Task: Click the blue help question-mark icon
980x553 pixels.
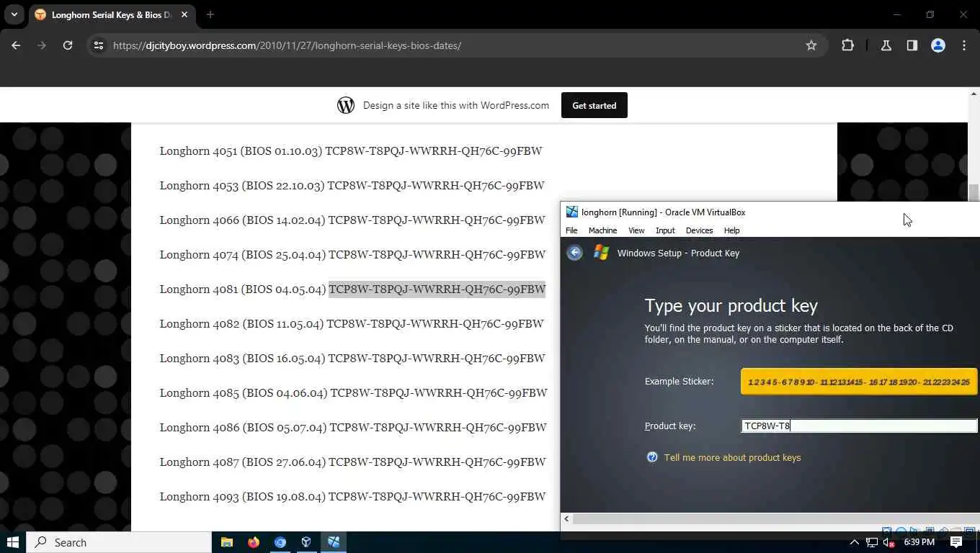Action: pos(652,457)
